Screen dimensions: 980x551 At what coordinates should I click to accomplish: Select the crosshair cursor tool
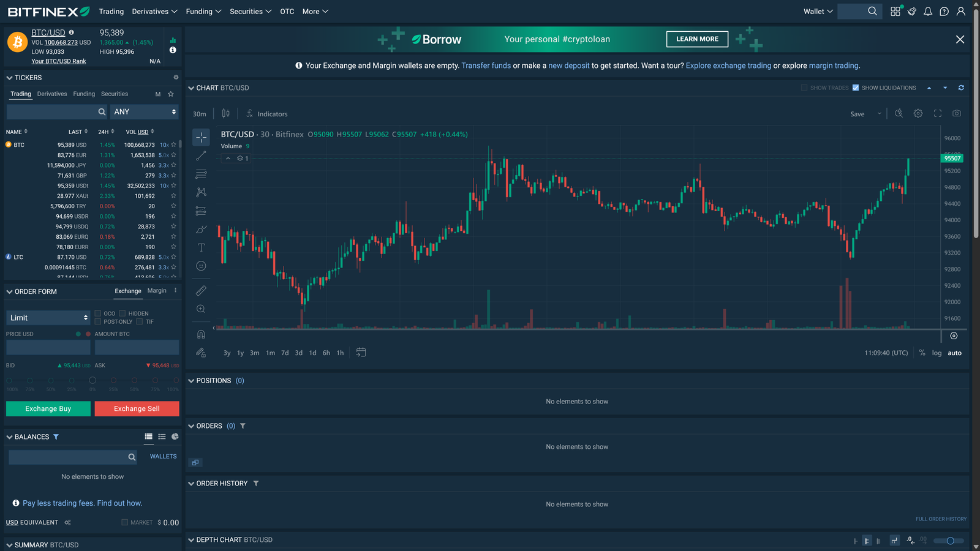coord(201,137)
